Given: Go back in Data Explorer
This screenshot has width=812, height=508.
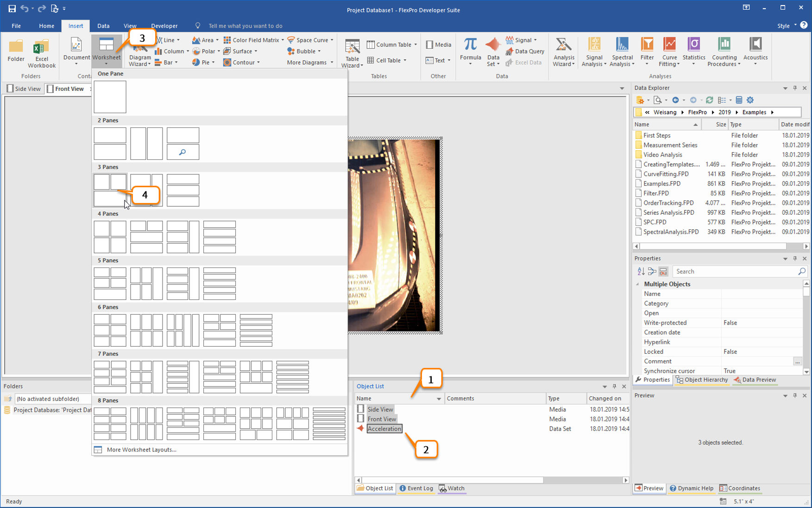Looking at the screenshot, I should coord(675,100).
